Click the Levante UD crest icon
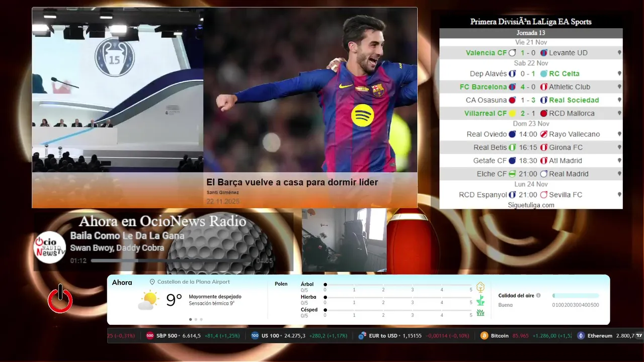Screen dimensions: 644x362 tap(544, 53)
